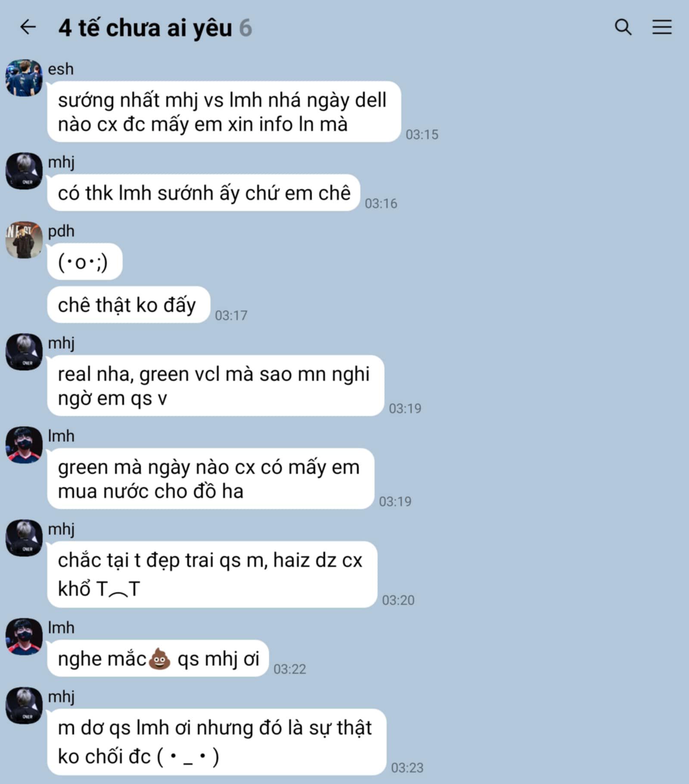The image size is (689, 784).
Task: Select the 'chắc tại t đẹp trai' message
Action: pyautogui.click(x=212, y=574)
